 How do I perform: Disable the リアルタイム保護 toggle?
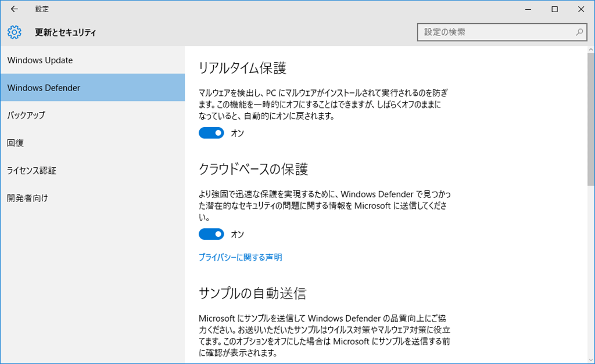(x=211, y=133)
